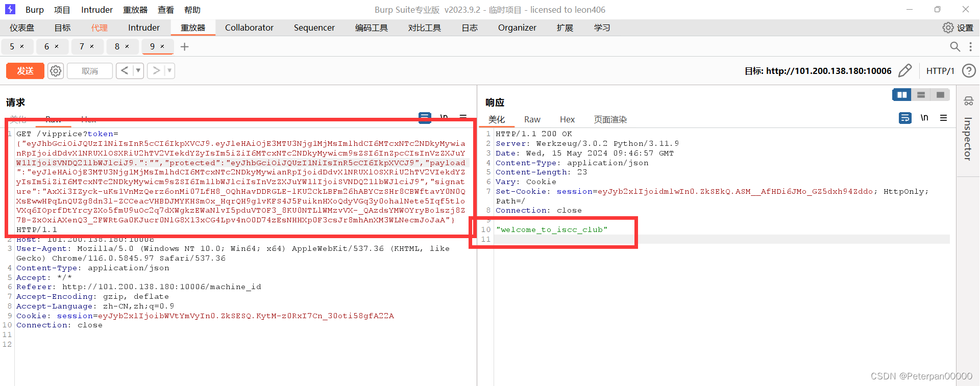The height and width of the screenshot is (386, 980).
Task: Open the Repeater options kebab menu
Action: 970,46
